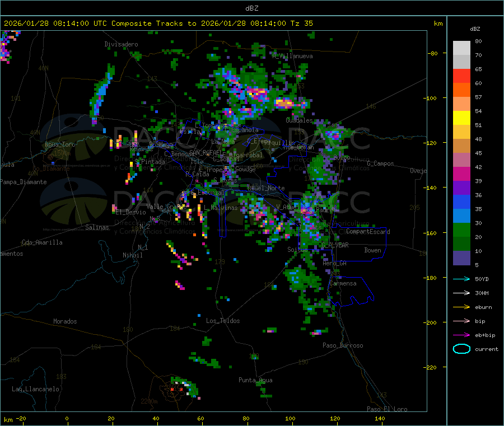Click the 140 km x-axis tick label
Screen dimensions: 504x426
pyautogui.click(x=380, y=418)
